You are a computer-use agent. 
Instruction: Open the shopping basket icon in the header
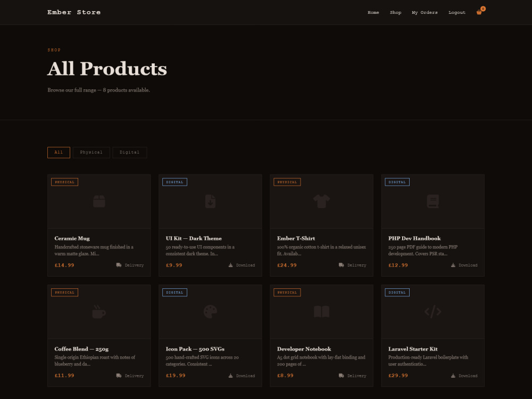pos(479,13)
